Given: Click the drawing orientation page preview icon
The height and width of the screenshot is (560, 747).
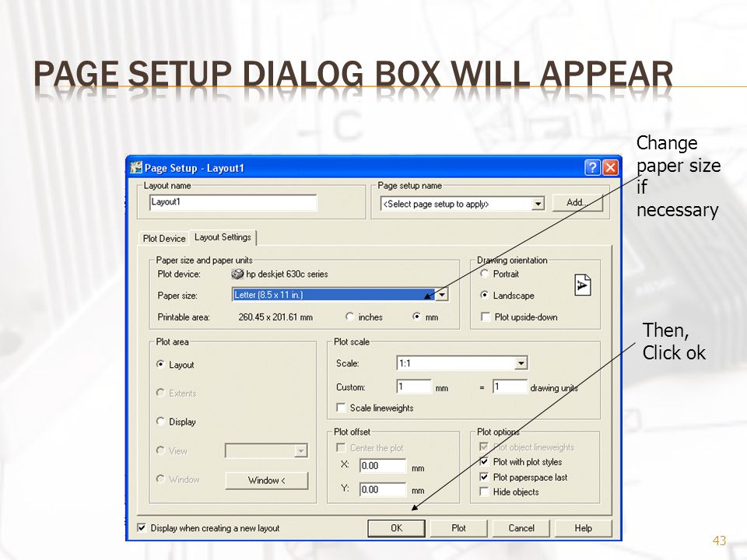Looking at the screenshot, I should [x=583, y=285].
